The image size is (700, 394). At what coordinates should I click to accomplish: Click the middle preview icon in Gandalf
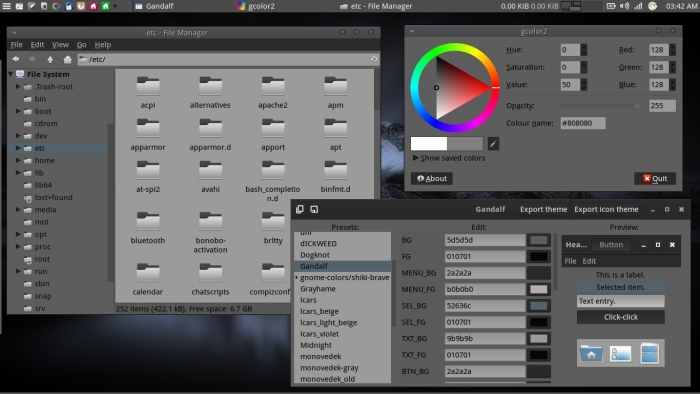click(621, 353)
